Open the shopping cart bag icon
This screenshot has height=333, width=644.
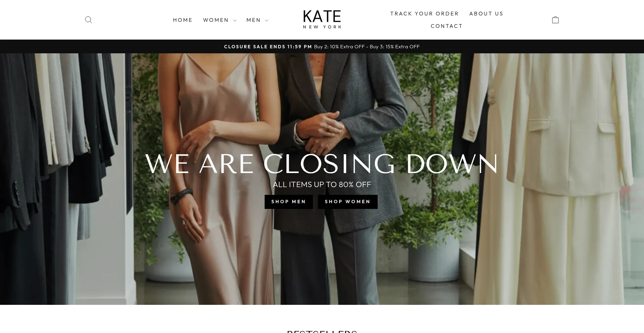coord(555,20)
